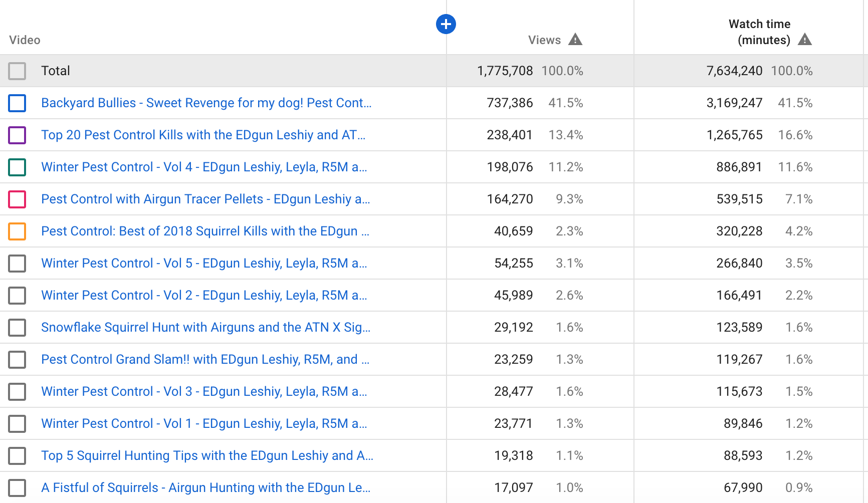This screenshot has width=868, height=503.
Task: Toggle the Total row checkbox
Action: point(17,71)
